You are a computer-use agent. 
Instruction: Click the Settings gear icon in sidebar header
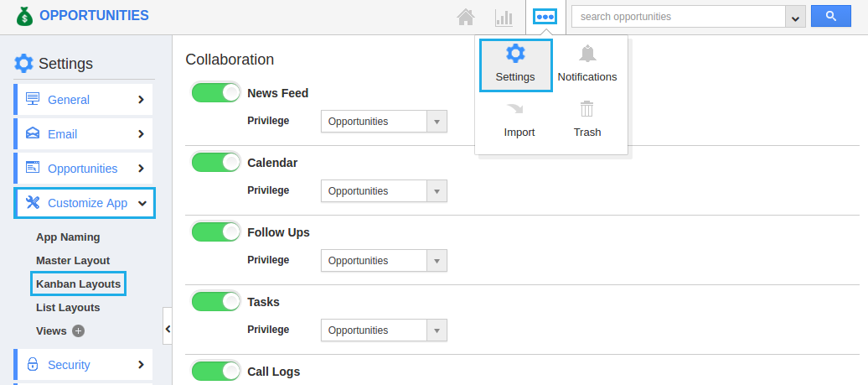click(23, 63)
